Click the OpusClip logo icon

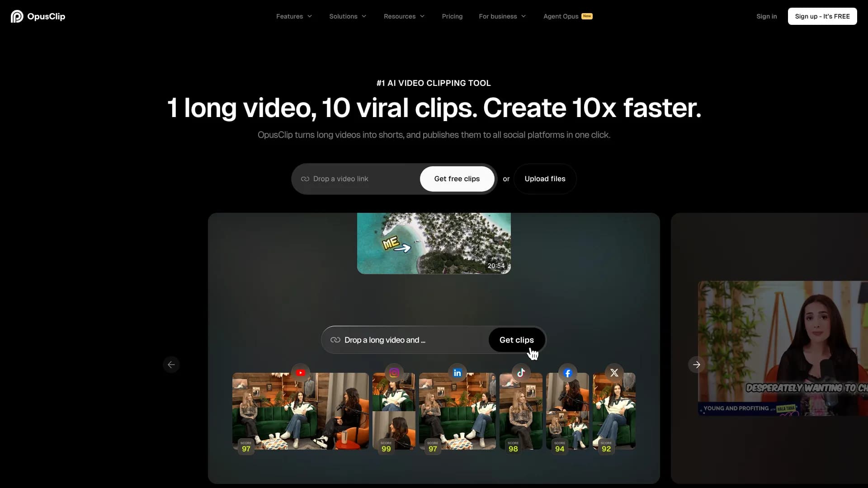coord(17,16)
